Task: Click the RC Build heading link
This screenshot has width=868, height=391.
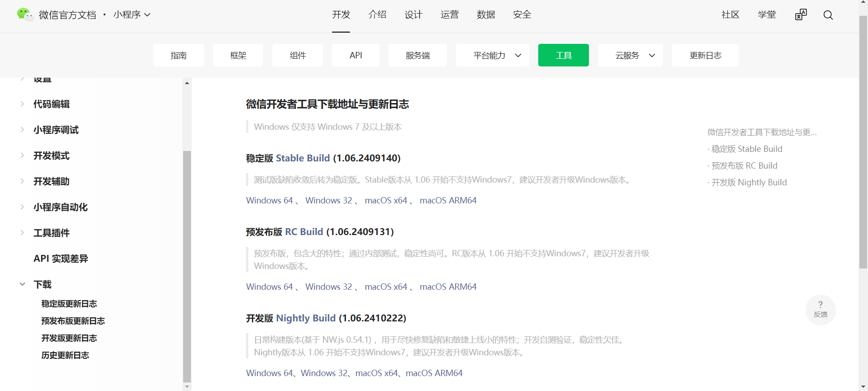Action: pyautogui.click(x=304, y=232)
